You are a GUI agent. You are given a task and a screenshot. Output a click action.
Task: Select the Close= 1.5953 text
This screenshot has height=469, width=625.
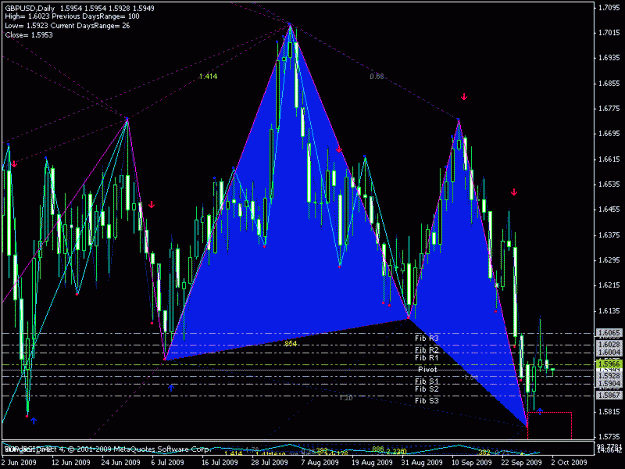[x=29, y=35]
